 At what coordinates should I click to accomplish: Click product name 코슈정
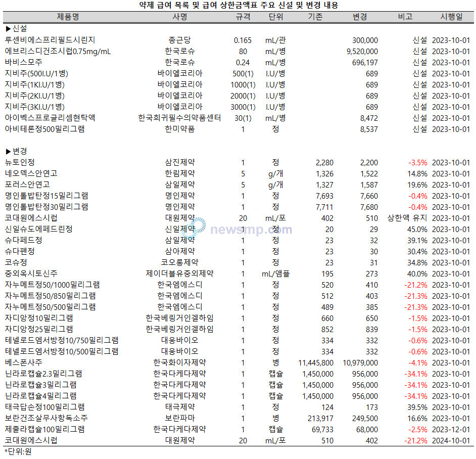pos(16,262)
